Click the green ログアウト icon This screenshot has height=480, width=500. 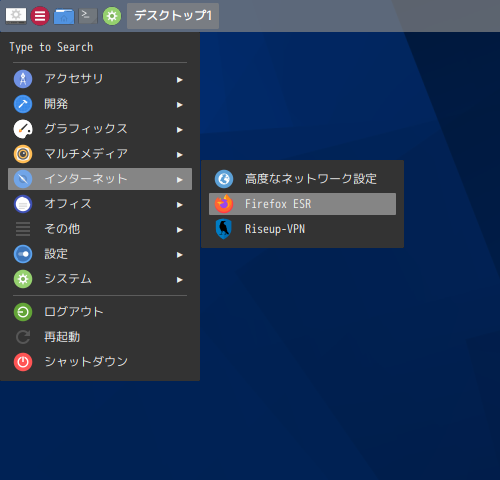(23, 312)
